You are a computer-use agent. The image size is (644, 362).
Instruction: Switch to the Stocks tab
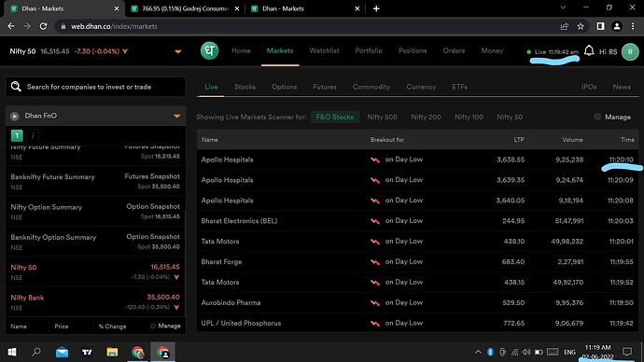click(245, 87)
